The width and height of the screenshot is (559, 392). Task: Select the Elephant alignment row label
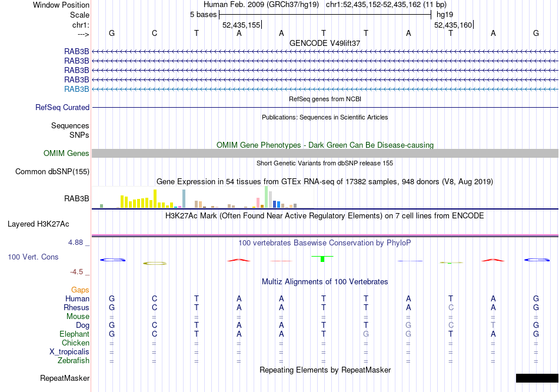74,334
